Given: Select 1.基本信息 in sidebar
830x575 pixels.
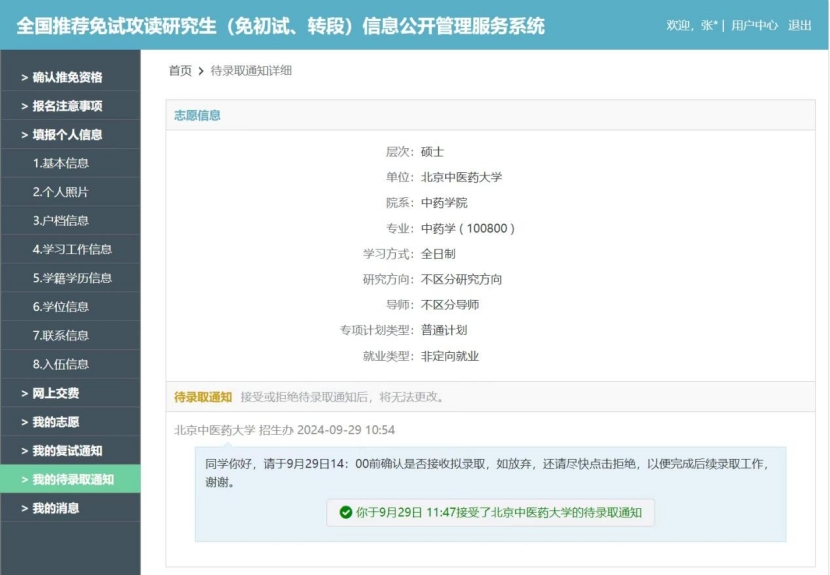Looking at the screenshot, I should [x=70, y=163].
